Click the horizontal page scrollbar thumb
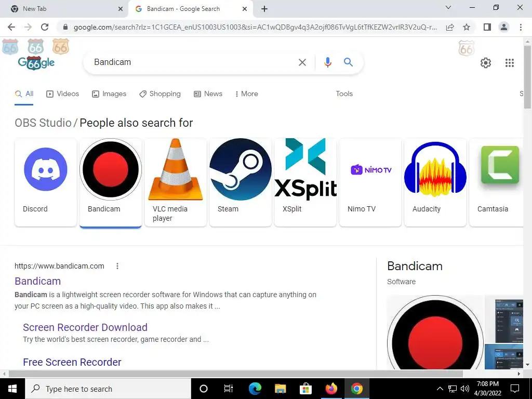This screenshot has width=532, height=399. pyautogui.click(x=236, y=374)
